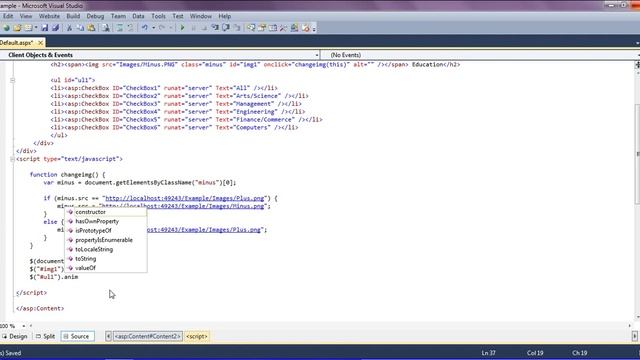
Task: Open the Team menu
Action: tap(118, 16)
